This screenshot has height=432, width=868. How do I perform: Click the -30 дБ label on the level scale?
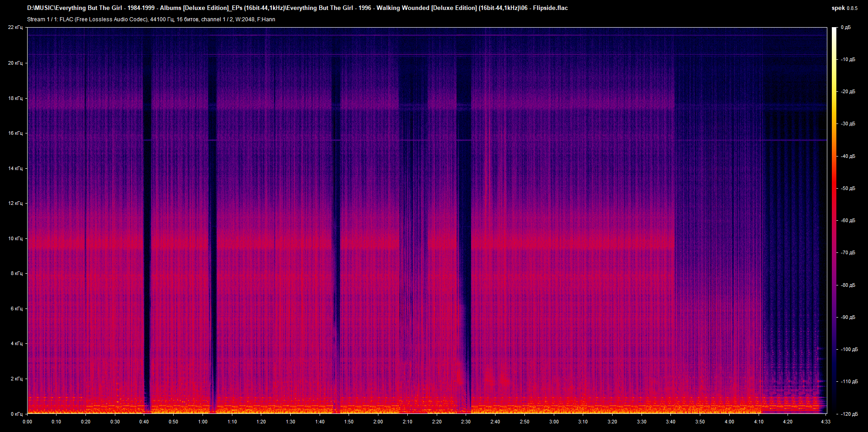tap(848, 123)
